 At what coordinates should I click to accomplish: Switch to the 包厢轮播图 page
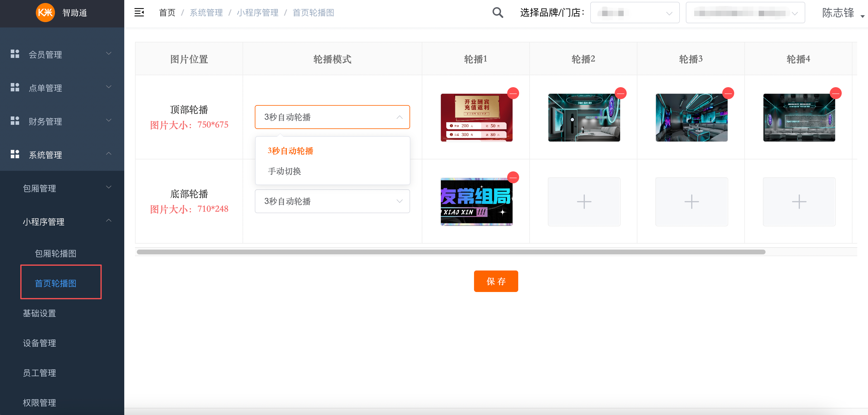coord(56,253)
